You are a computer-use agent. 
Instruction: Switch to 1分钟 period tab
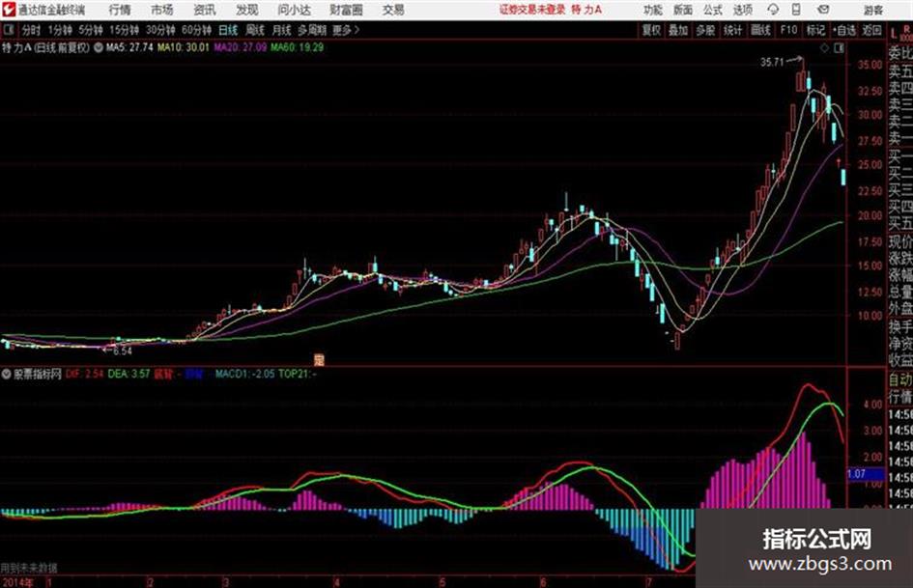coord(60,30)
